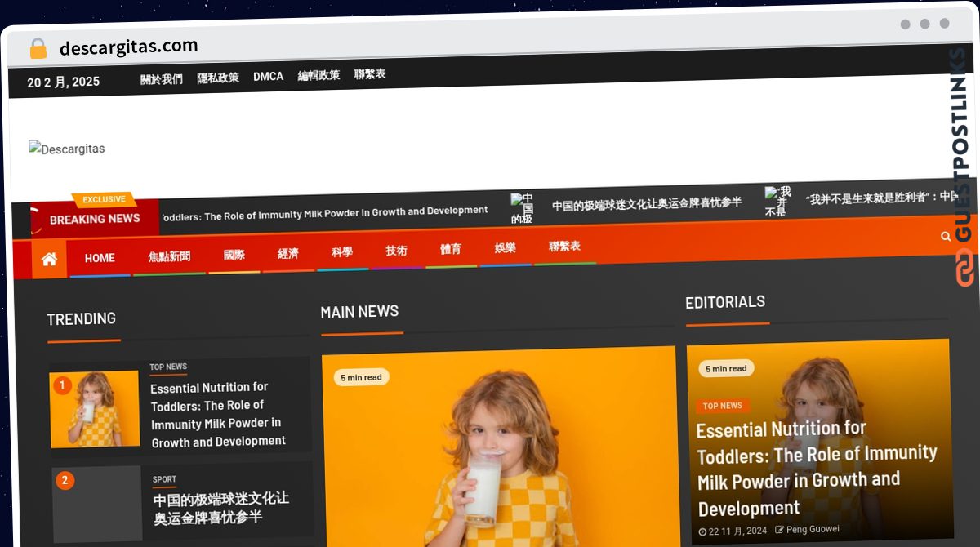Click the Descargitas logo image
980x547 pixels.
tap(67, 149)
